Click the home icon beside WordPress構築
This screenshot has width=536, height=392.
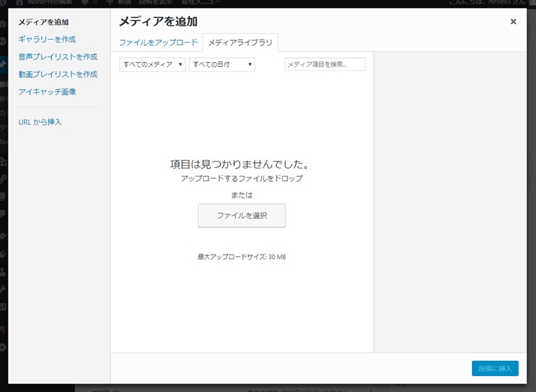click(19, 3)
